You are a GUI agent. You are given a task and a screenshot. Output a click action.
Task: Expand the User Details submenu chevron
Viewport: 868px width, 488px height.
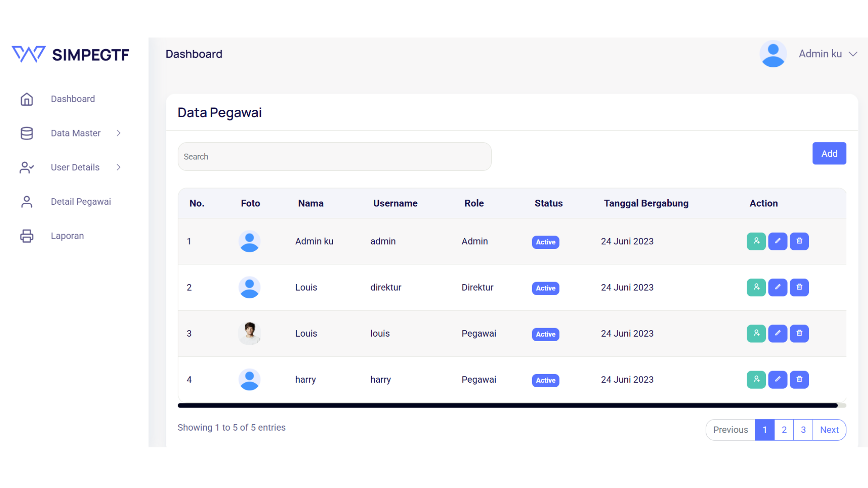click(118, 167)
